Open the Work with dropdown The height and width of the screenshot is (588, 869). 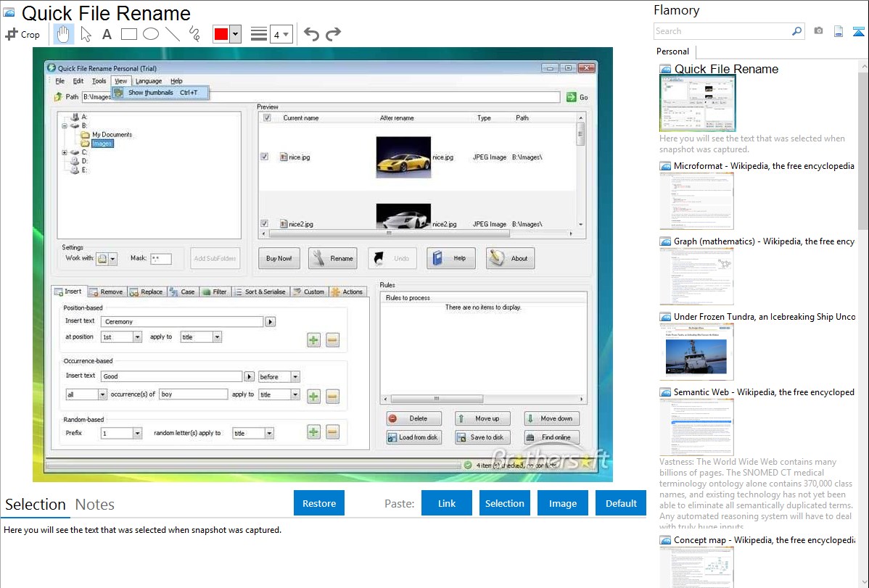pyautogui.click(x=112, y=259)
